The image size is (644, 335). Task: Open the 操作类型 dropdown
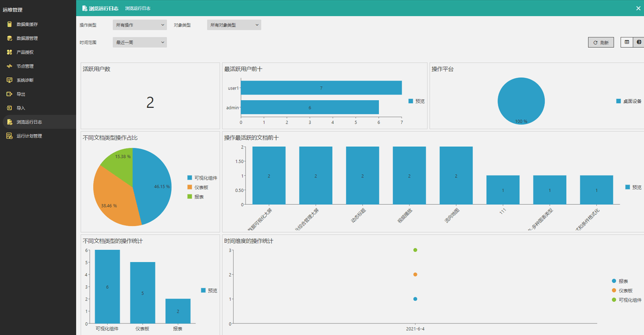(140, 25)
